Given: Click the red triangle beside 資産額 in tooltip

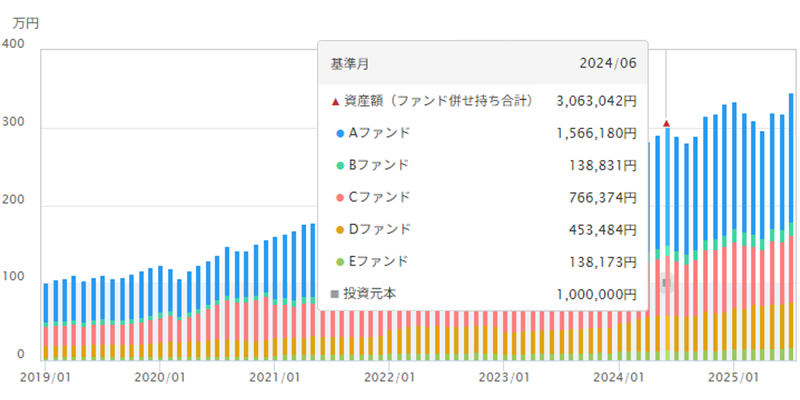Looking at the screenshot, I should pyautogui.click(x=335, y=101).
